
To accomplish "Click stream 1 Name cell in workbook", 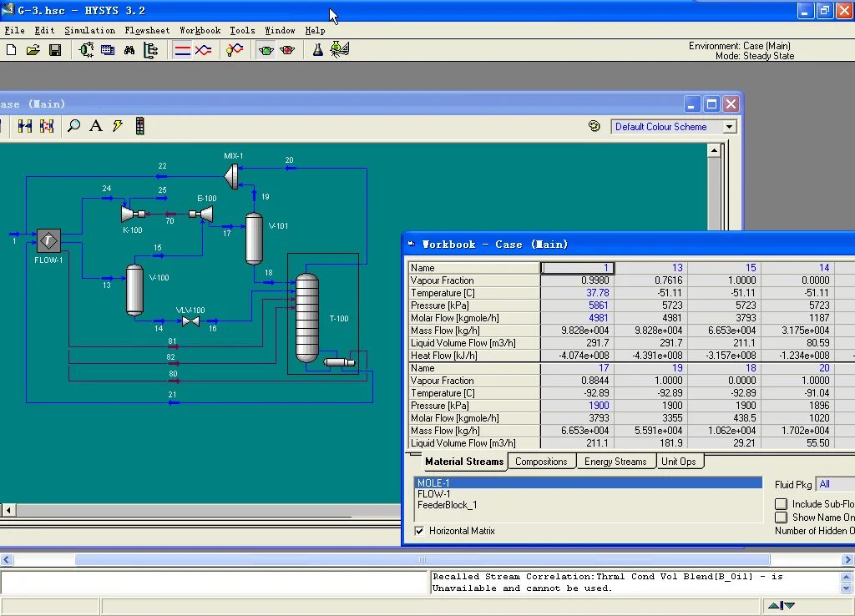I will (578, 268).
